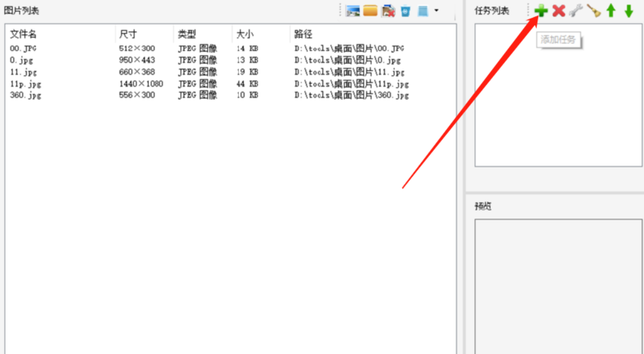The height and width of the screenshot is (354, 644).
Task: Click the 556×300 size cell
Action: click(x=137, y=96)
